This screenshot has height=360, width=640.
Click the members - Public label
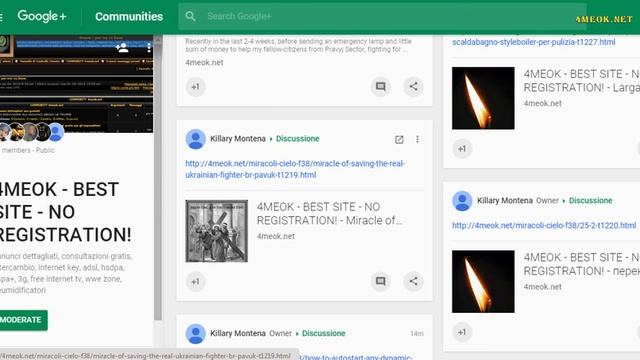[28, 150]
